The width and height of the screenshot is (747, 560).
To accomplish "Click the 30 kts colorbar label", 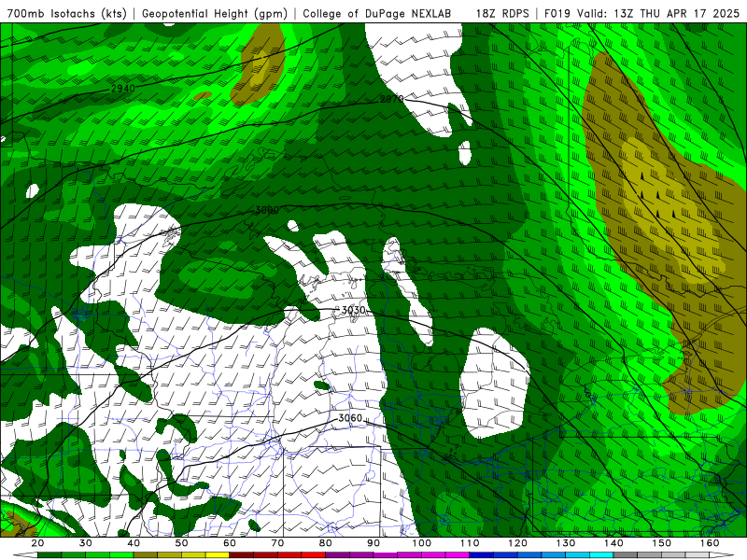I will pyautogui.click(x=86, y=543).
